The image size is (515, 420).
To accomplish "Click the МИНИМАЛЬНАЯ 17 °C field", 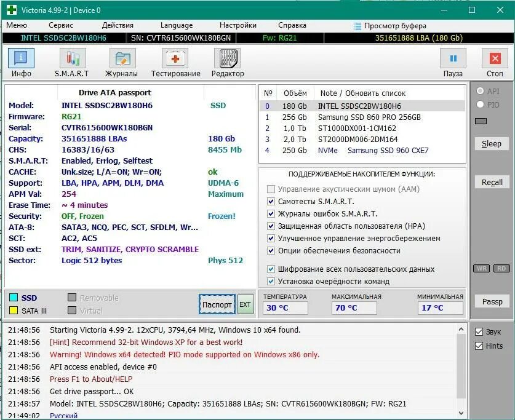I will [x=441, y=308].
